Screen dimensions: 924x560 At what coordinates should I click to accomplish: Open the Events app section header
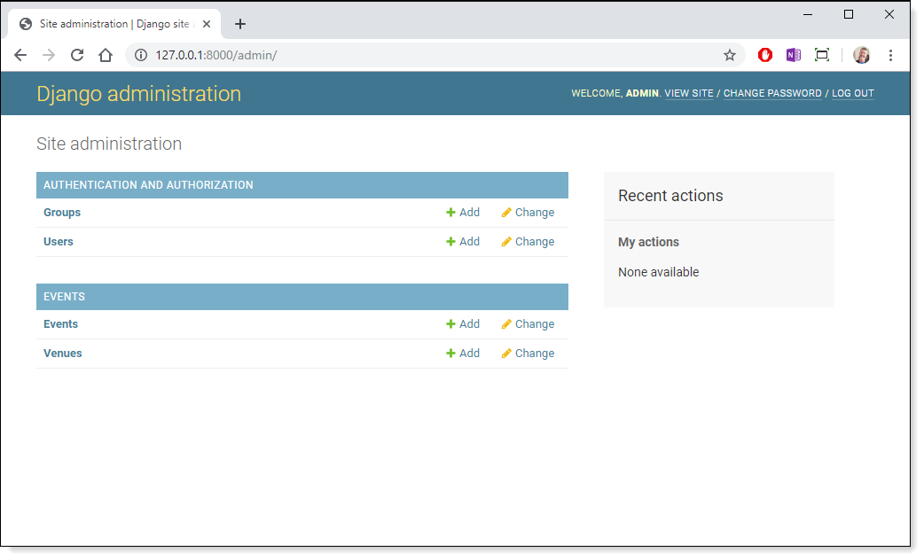(64, 297)
